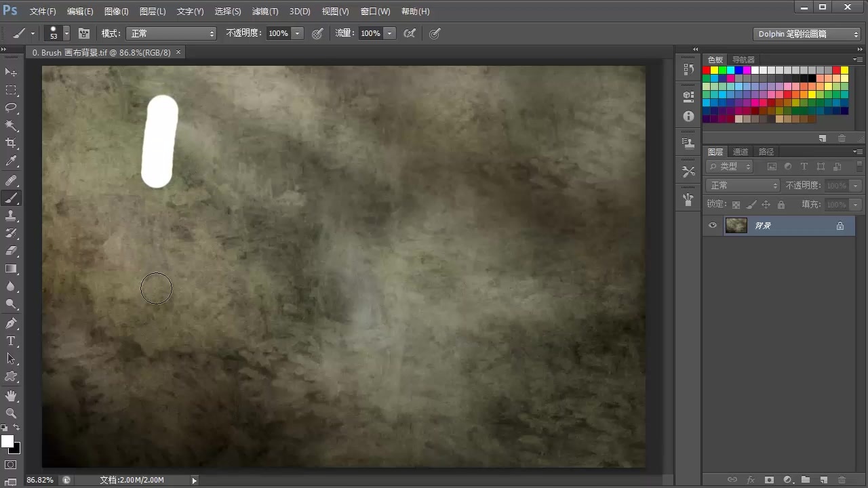The height and width of the screenshot is (488, 868).
Task: Toggle lock transparent pixels
Action: [x=736, y=205]
